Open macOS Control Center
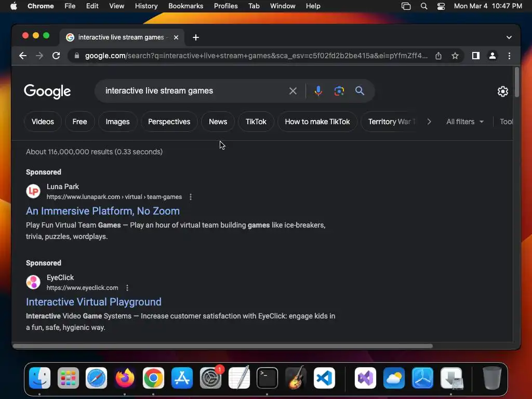 (441, 6)
